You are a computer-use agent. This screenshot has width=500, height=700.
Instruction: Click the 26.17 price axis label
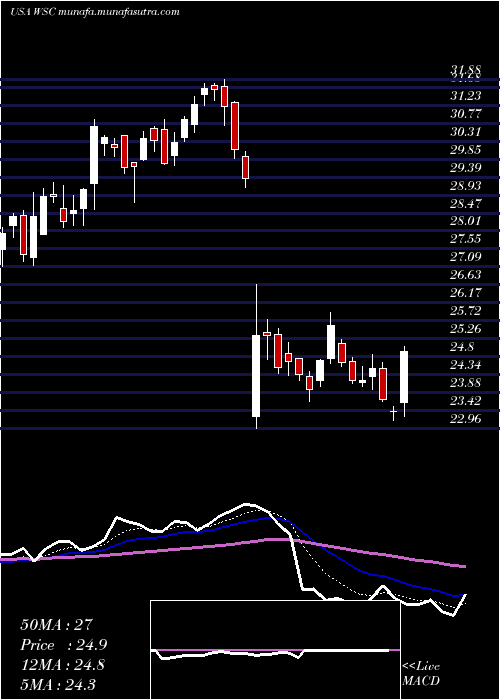tap(466, 293)
